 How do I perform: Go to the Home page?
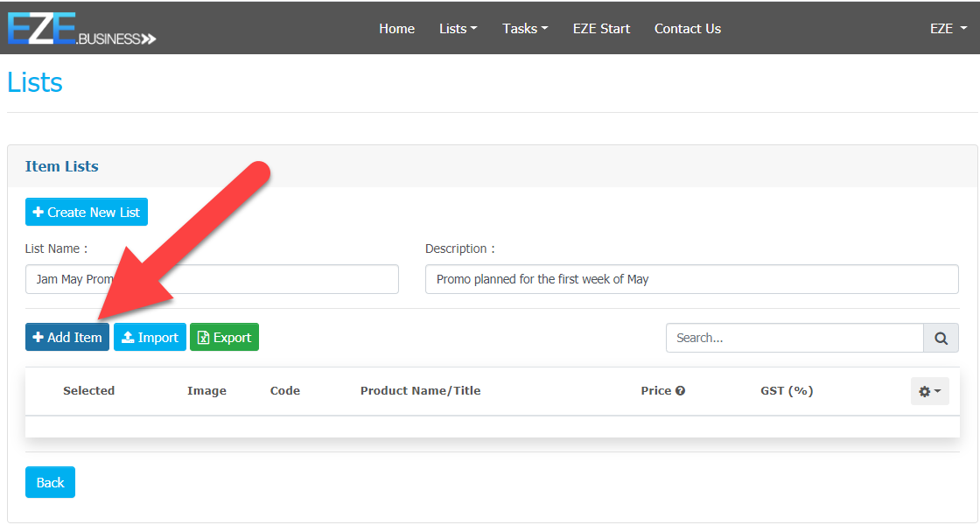[396, 29]
